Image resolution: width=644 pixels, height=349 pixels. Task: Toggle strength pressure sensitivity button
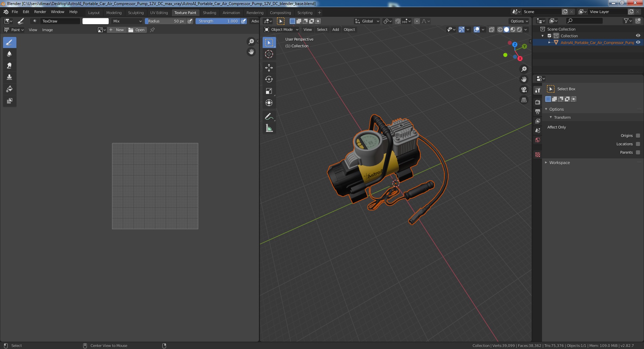pyautogui.click(x=244, y=21)
